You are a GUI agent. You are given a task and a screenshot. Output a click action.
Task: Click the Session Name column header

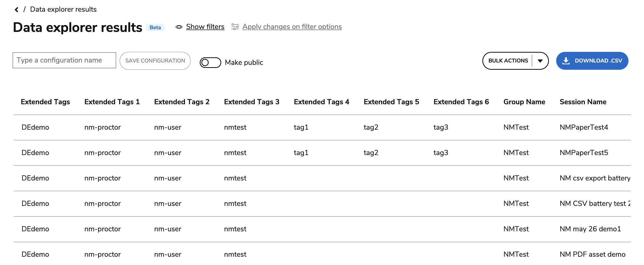583,102
